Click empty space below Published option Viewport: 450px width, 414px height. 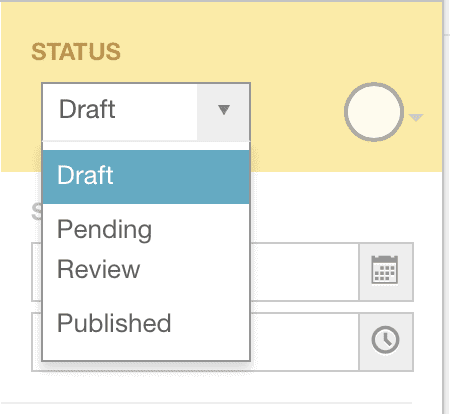[146, 352]
